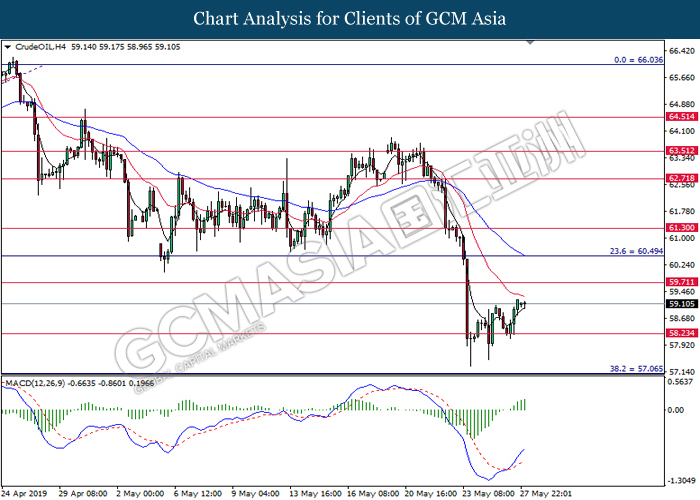Select the red 62.718 level tag
The image size is (700, 500).
pos(679,179)
